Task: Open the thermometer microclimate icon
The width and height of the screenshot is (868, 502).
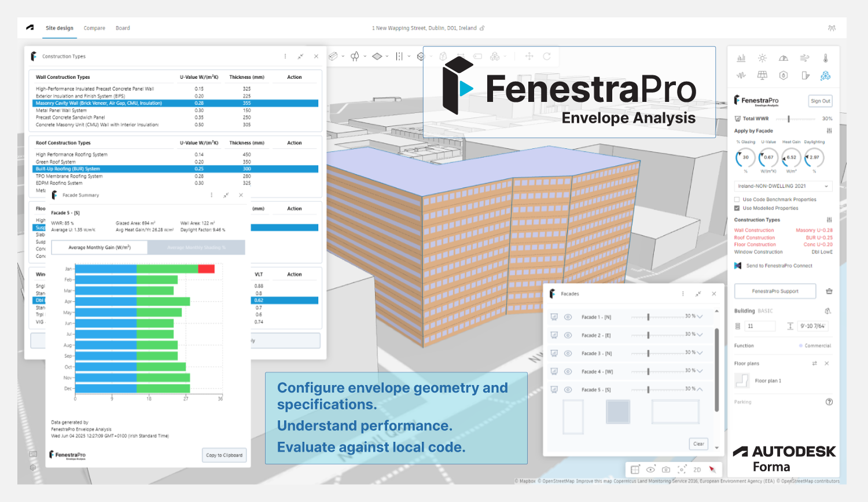Action: pyautogui.click(x=826, y=58)
